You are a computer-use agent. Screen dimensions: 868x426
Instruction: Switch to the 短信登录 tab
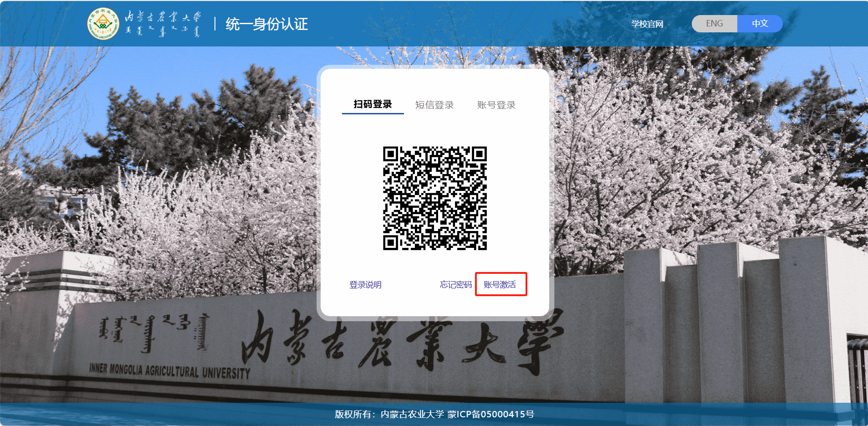pos(434,105)
